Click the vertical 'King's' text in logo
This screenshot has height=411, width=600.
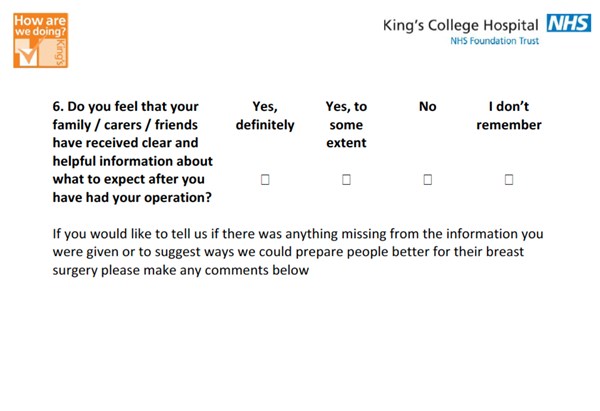pyautogui.click(x=60, y=52)
